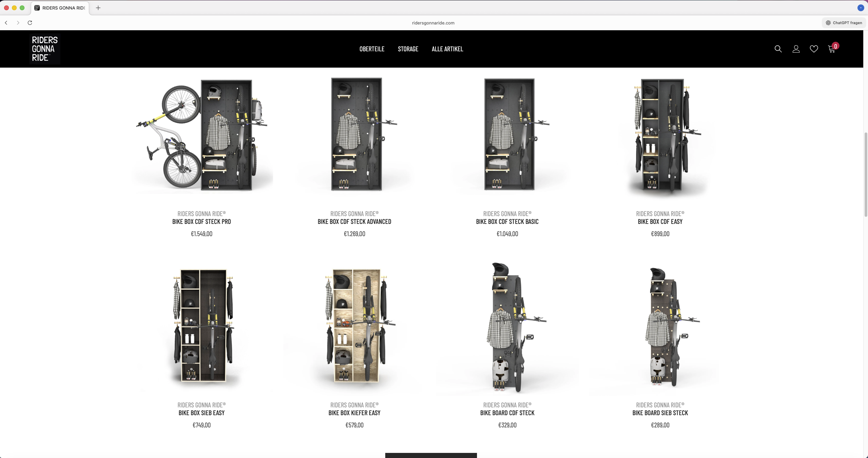Viewport: 868px width, 458px height.
Task: Open the STORAGE menu
Action: 408,49
